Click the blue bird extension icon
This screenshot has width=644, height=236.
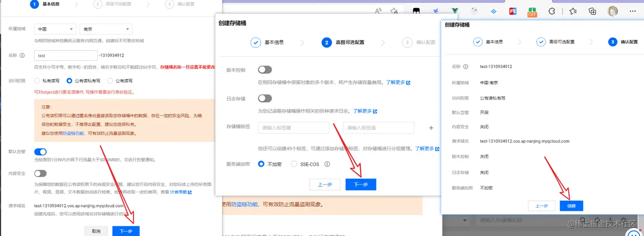[x=436, y=11]
